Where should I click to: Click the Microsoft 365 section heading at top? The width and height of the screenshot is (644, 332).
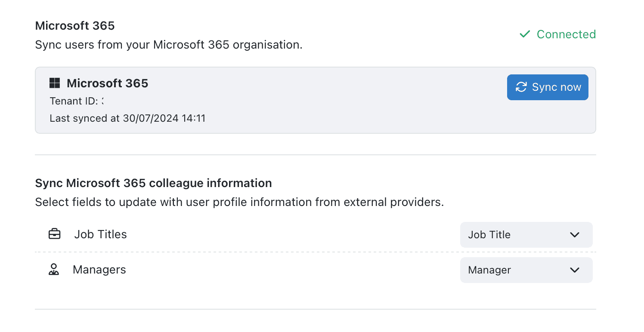[75, 26]
